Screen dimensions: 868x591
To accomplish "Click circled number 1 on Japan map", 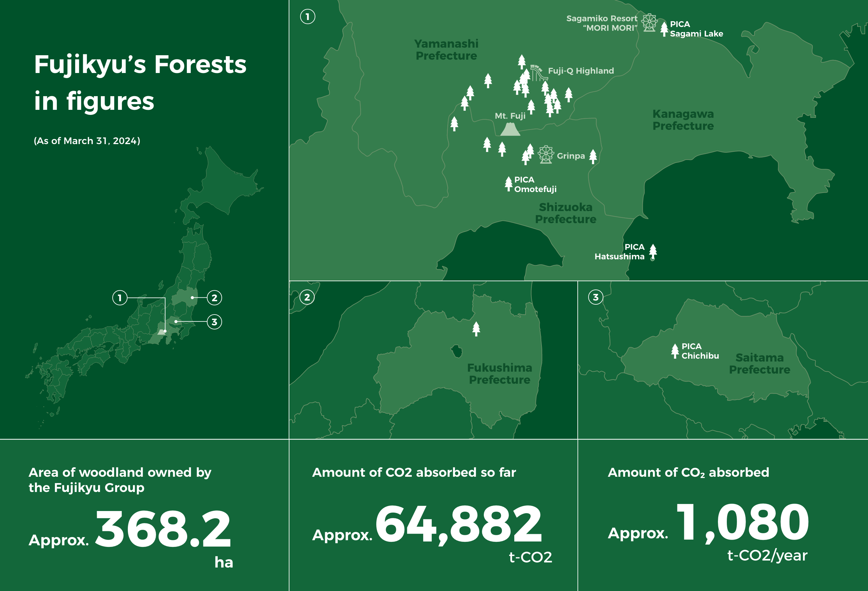I will click(x=120, y=298).
